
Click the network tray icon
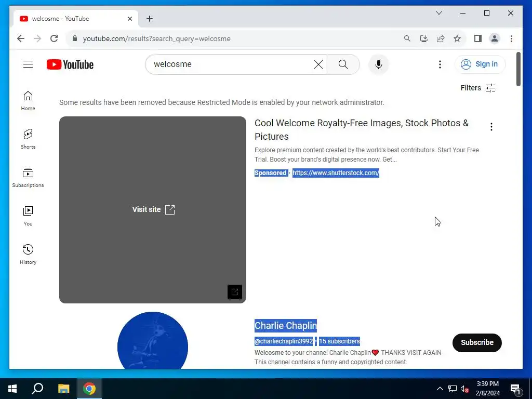click(453, 389)
